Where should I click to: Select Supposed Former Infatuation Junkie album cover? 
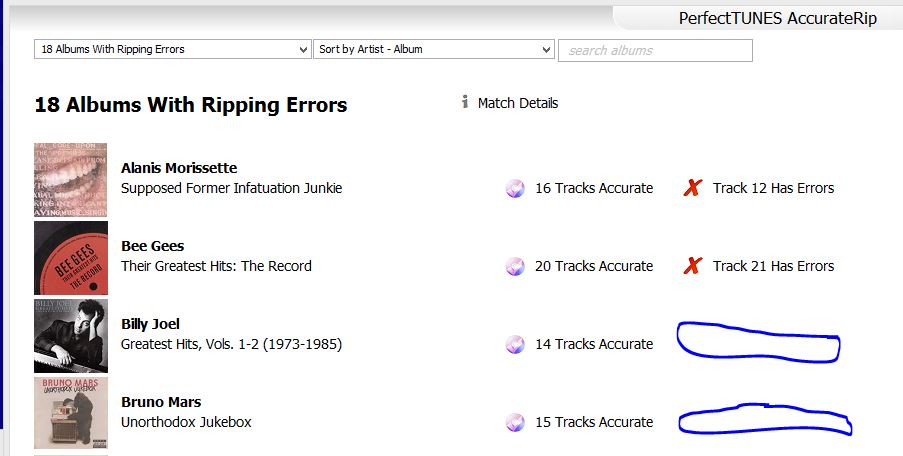(x=71, y=180)
